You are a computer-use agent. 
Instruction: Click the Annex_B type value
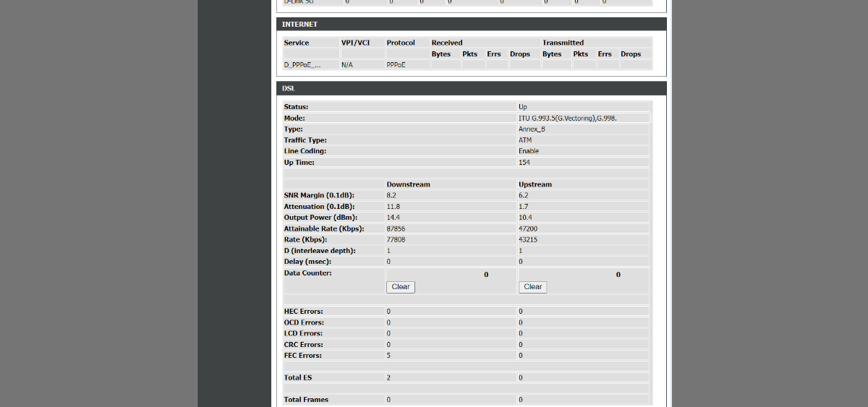532,129
